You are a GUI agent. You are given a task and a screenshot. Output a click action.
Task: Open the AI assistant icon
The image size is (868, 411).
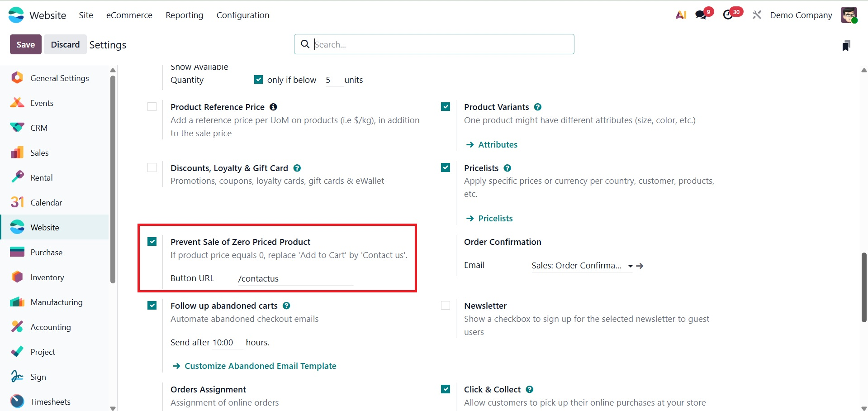pyautogui.click(x=681, y=15)
